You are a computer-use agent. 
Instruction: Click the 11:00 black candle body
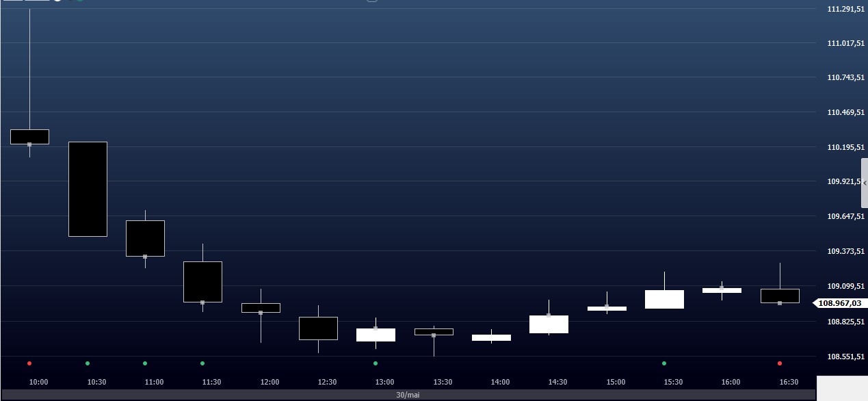pyautogui.click(x=145, y=238)
